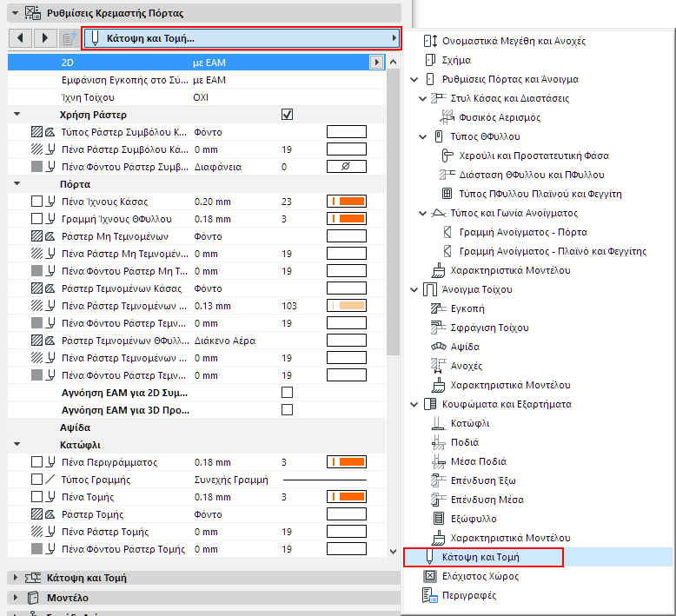Click the scroll down arrow of parameter list
Viewport: 676px width, 616px height.
[393, 551]
